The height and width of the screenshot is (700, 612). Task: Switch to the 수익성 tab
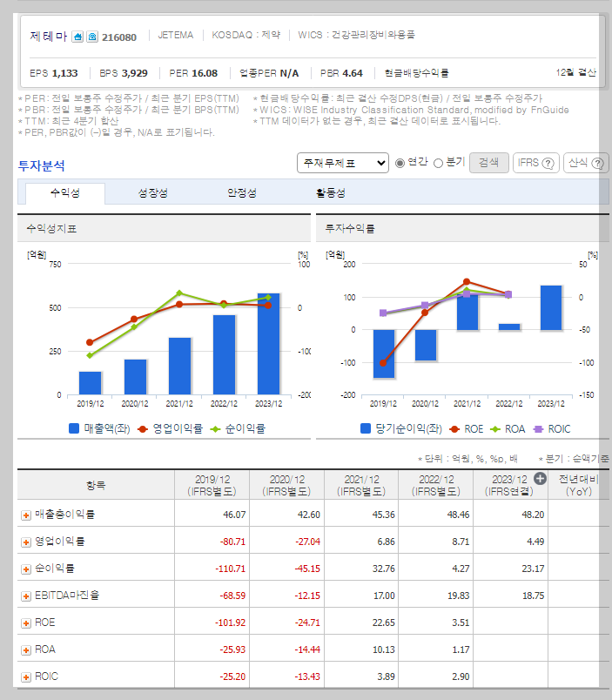pos(65,193)
